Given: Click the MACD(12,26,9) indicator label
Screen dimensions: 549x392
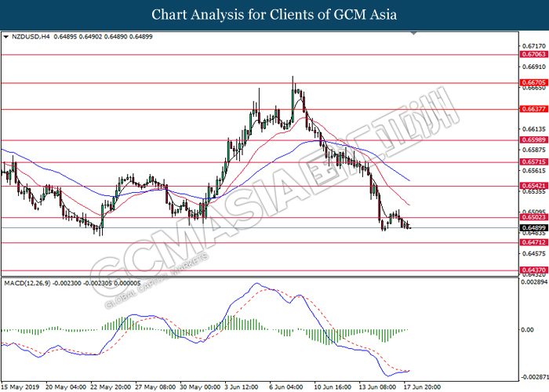Looking at the screenshot, I should tap(27, 283).
